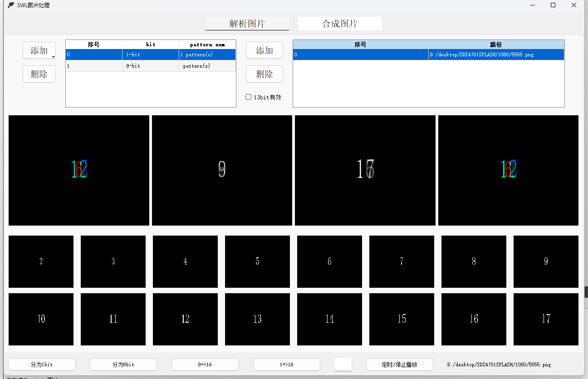Click the 1=>16 conversion button
588x379 pixels.
287,364
